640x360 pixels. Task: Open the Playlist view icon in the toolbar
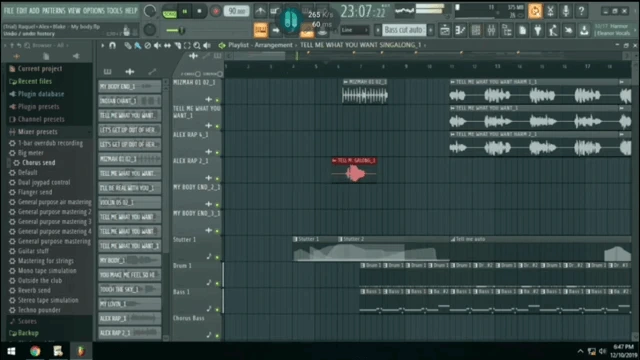(x=444, y=30)
